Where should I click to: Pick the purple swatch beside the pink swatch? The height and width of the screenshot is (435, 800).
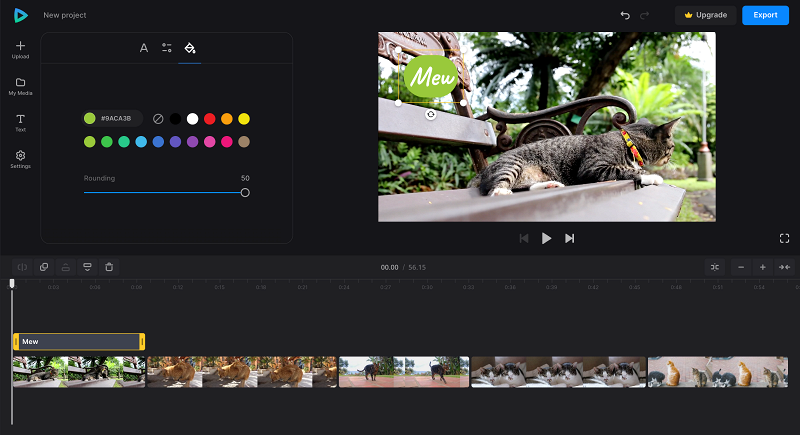coord(192,142)
